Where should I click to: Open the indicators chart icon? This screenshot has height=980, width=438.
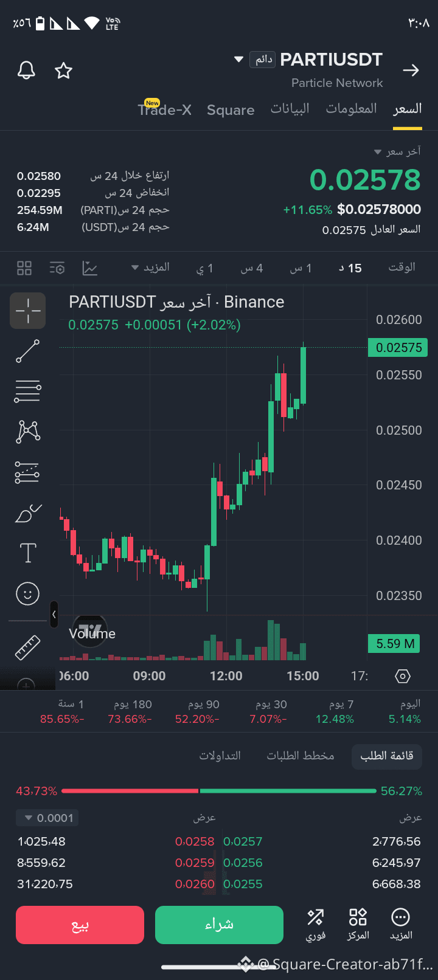(90, 268)
